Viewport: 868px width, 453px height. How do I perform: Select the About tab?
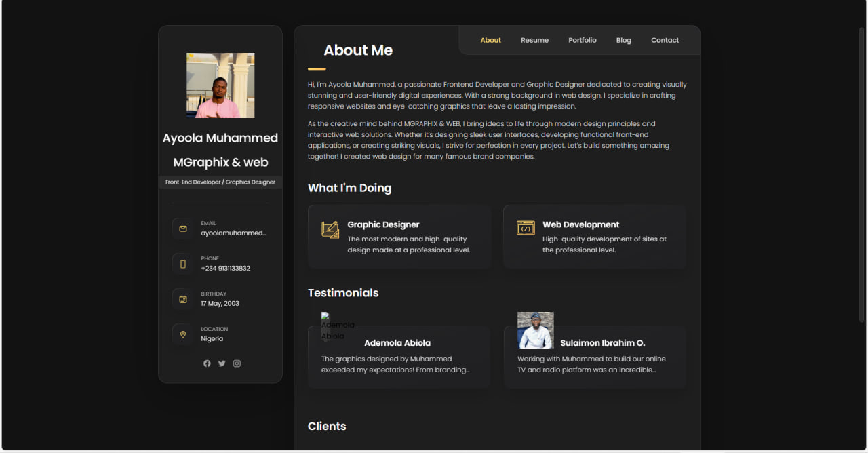click(x=490, y=40)
